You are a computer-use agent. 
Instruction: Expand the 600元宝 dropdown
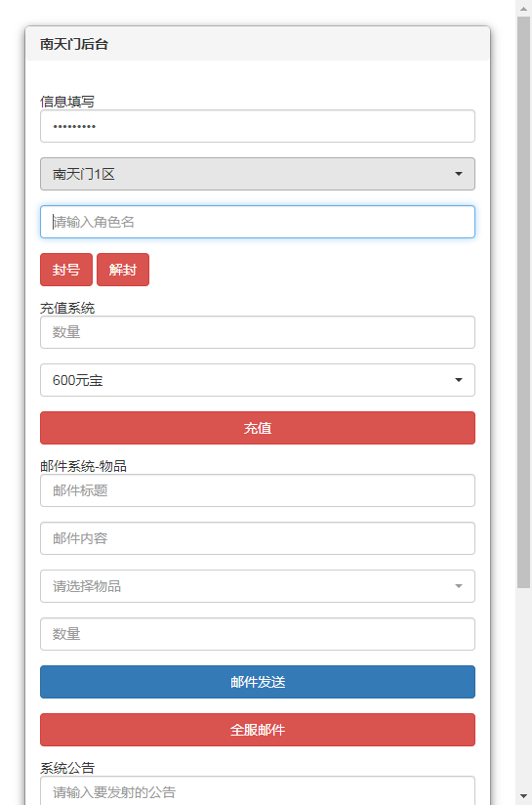(x=258, y=380)
